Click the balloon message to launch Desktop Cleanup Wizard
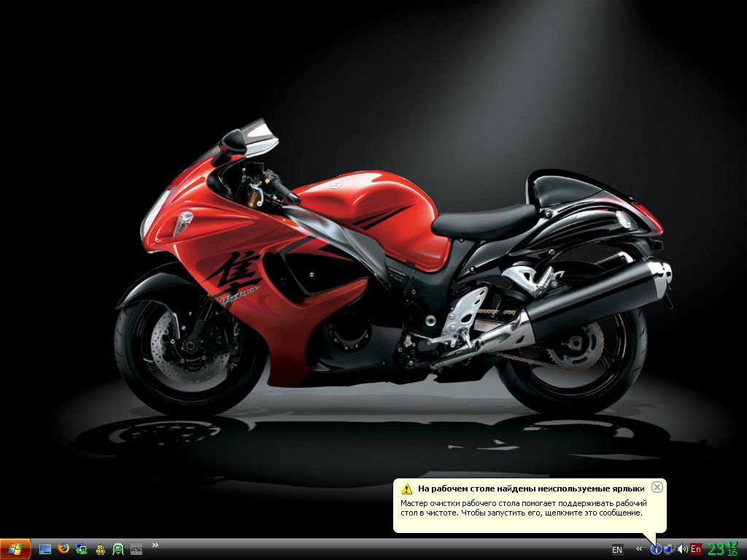The height and width of the screenshot is (560, 747). (524, 508)
